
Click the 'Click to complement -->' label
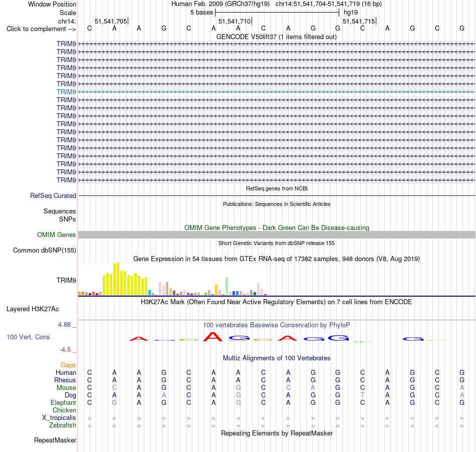(x=41, y=29)
